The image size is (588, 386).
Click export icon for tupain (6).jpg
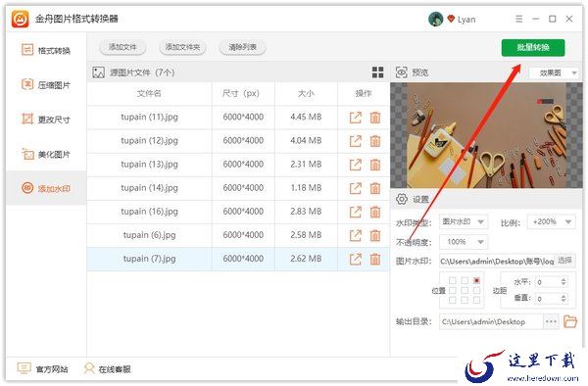[355, 235]
